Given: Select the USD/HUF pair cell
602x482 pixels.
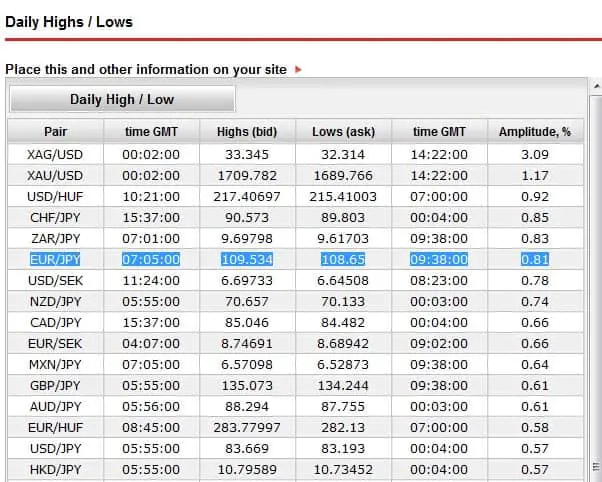Looking at the screenshot, I should (x=55, y=197).
